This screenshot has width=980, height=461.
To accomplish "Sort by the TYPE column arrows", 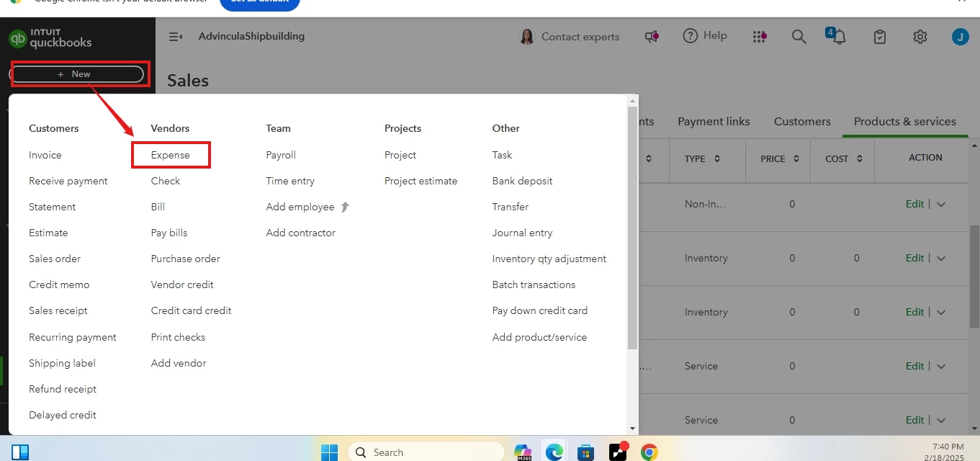I will [716, 158].
